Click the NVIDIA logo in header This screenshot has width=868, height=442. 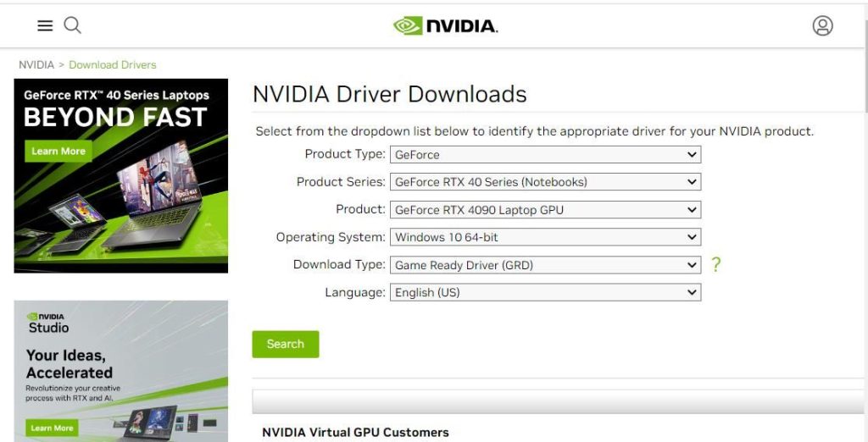tap(445, 26)
